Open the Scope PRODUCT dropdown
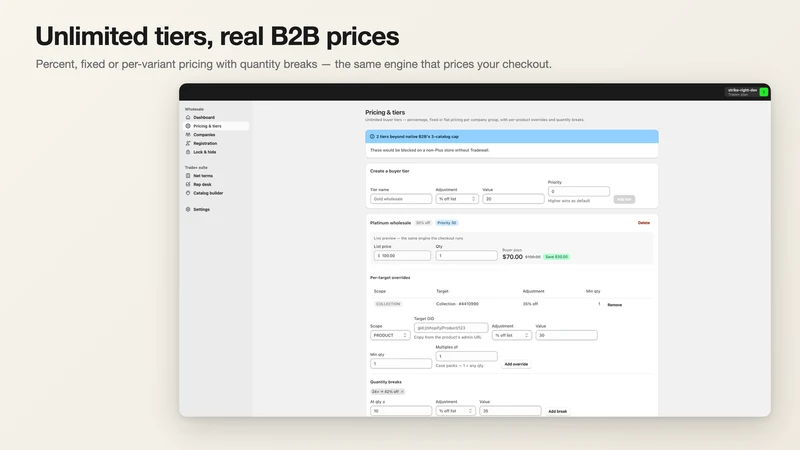This screenshot has width=800, height=450. point(390,335)
